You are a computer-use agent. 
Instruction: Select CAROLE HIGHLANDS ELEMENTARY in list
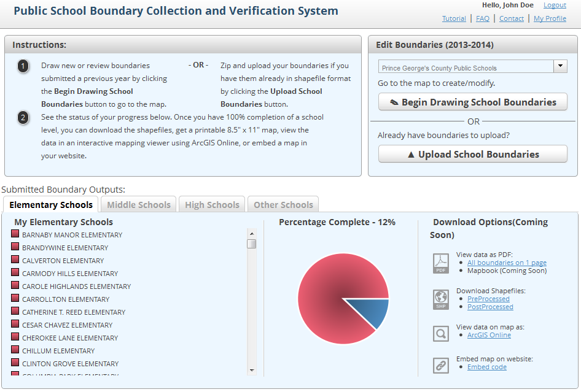(x=76, y=287)
